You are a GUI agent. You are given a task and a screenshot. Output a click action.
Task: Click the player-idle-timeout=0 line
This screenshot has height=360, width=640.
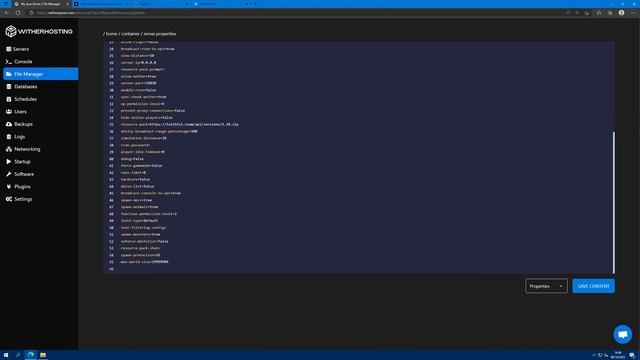142,152
